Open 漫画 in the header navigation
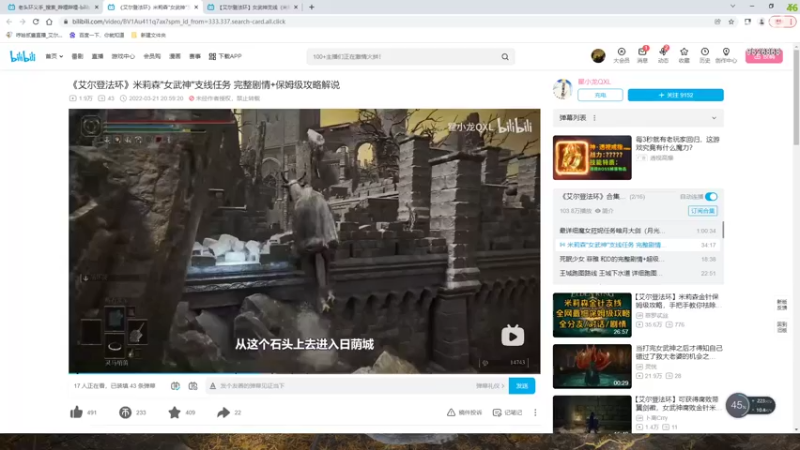 [175, 56]
